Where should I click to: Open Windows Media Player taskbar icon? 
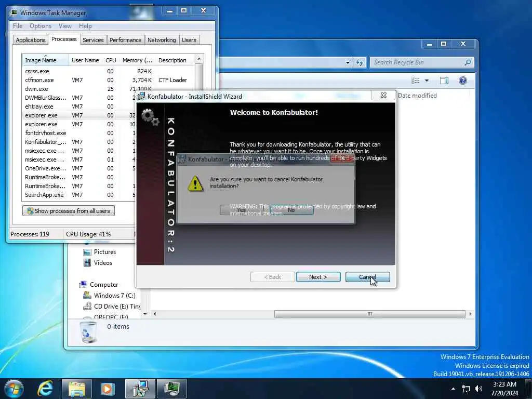point(108,389)
